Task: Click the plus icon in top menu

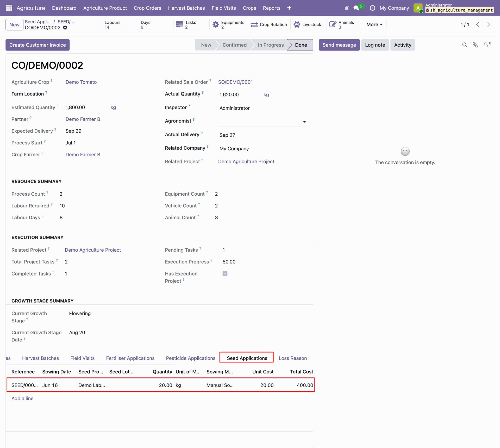Action: [289, 8]
